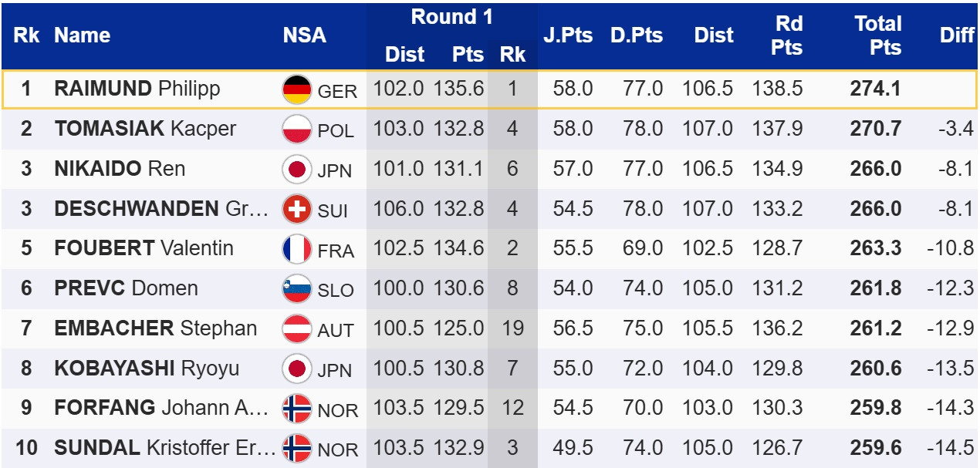Click Japan flag icon in KOBAYASHI row
Image resolution: width=980 pixels, height=468 pixels.
[x=297, y=369]
